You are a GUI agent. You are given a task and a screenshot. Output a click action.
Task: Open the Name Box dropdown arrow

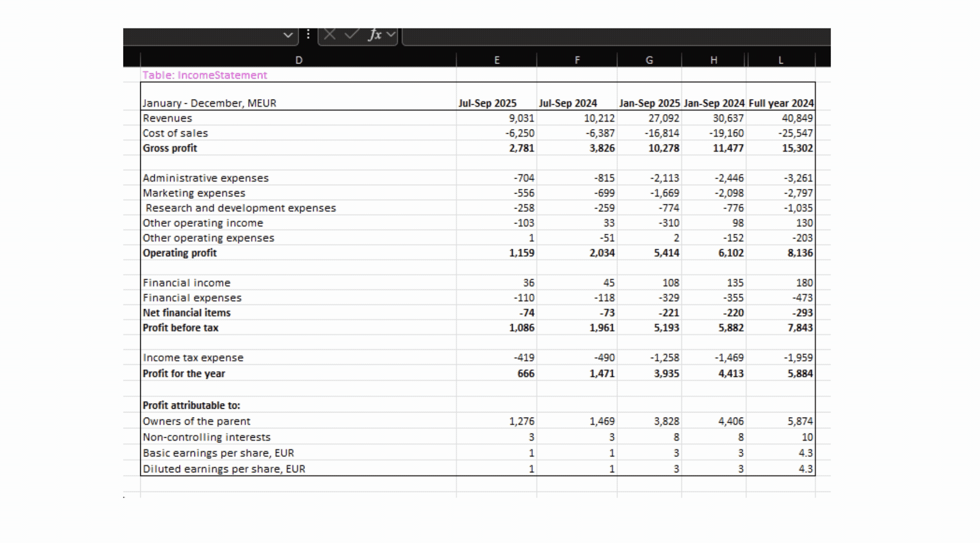[288, 35]
